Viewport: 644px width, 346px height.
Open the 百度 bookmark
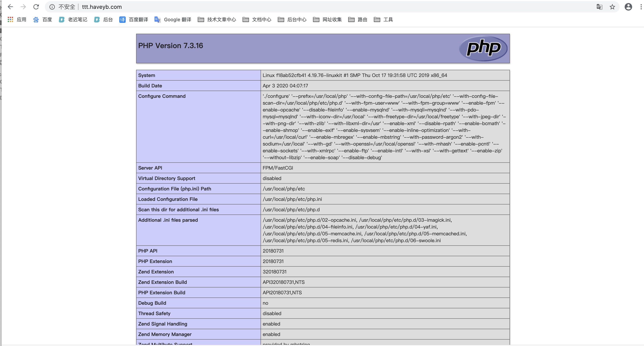(42, 19)
